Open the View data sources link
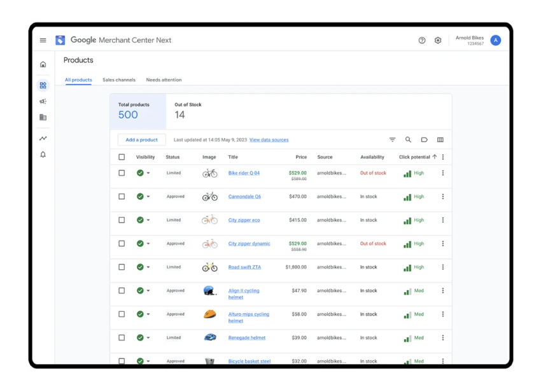 [x=269, y=140]
